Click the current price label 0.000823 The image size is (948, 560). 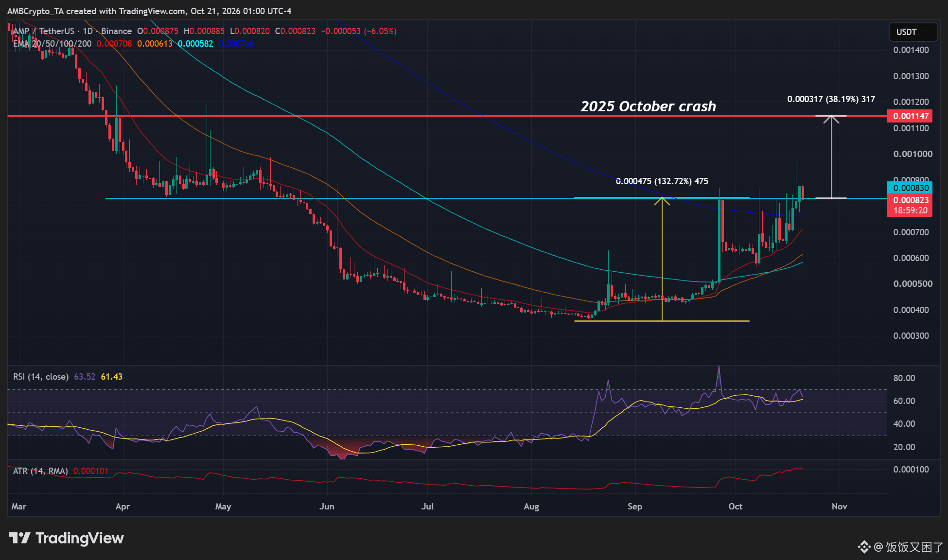click(x=910, y=200)
